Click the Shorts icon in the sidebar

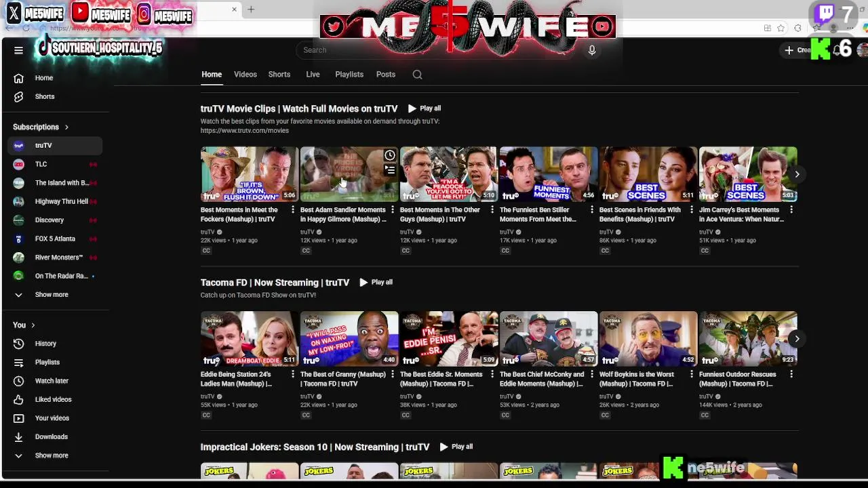19,97
